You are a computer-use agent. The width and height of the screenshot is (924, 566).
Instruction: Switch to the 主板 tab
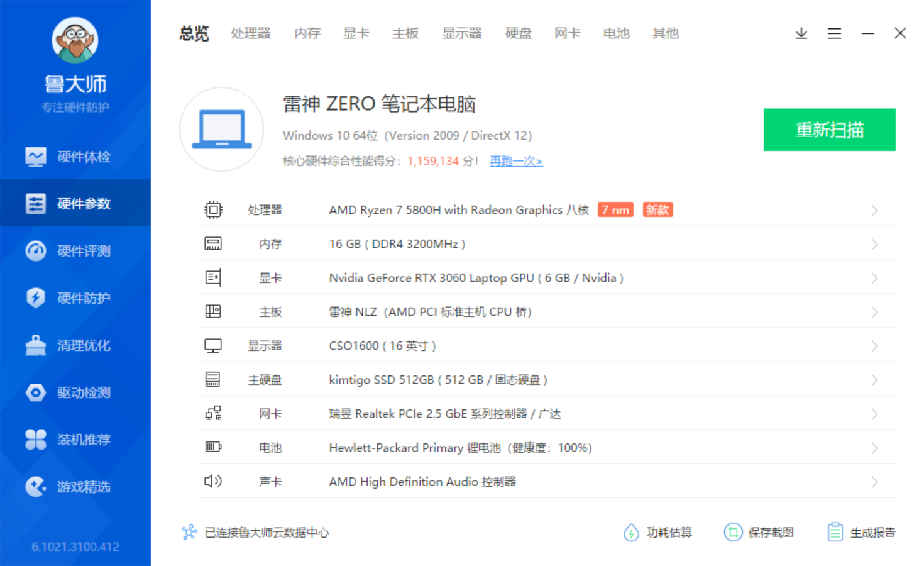pos(405,33)
